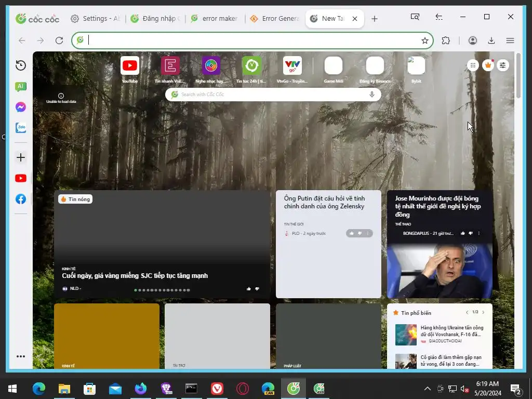Show hidden system tray icons

pyautogui.click(x=428, y=389)
